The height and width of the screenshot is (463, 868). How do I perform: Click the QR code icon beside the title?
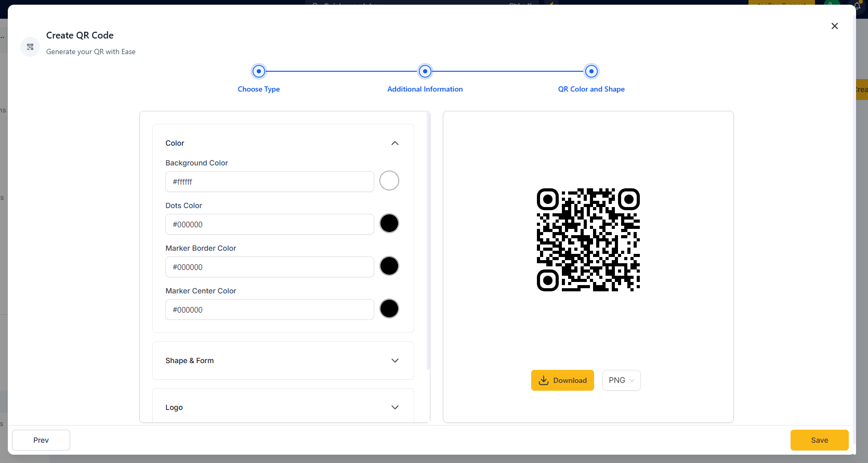tap(30, 47)
